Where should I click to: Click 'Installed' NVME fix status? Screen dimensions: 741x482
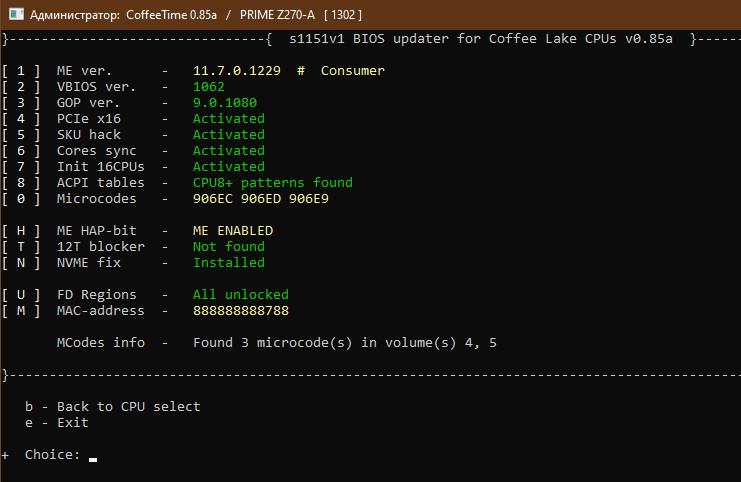click(x=229, y=263)
